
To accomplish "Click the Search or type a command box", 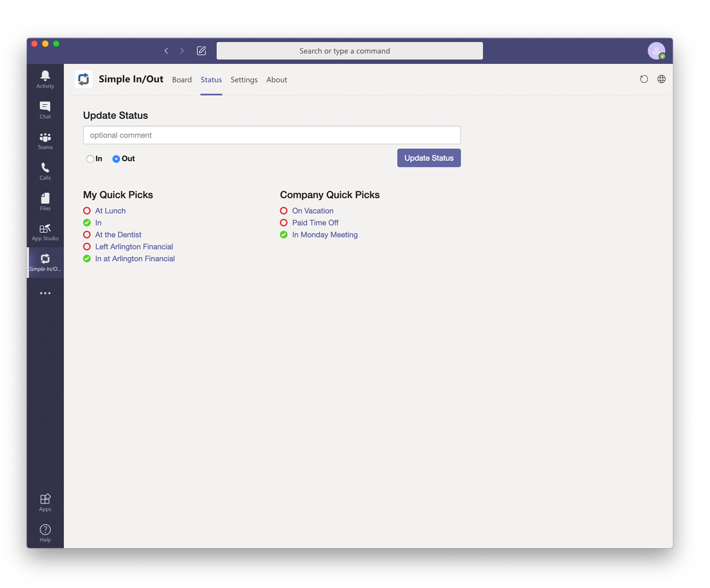I will (350, 51).
